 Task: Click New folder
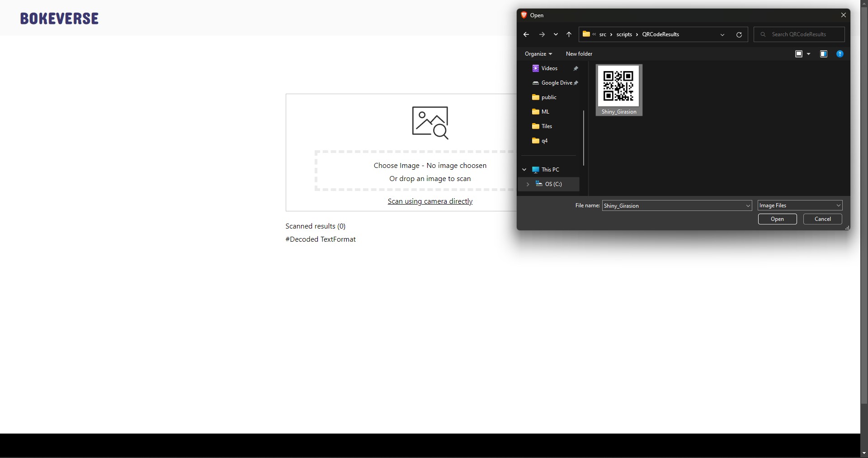(x=579, y=54)
